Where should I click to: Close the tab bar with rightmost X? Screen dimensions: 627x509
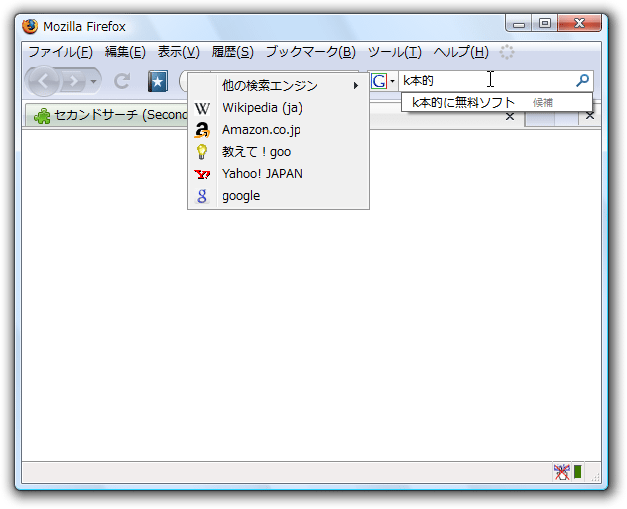point(590,116)
